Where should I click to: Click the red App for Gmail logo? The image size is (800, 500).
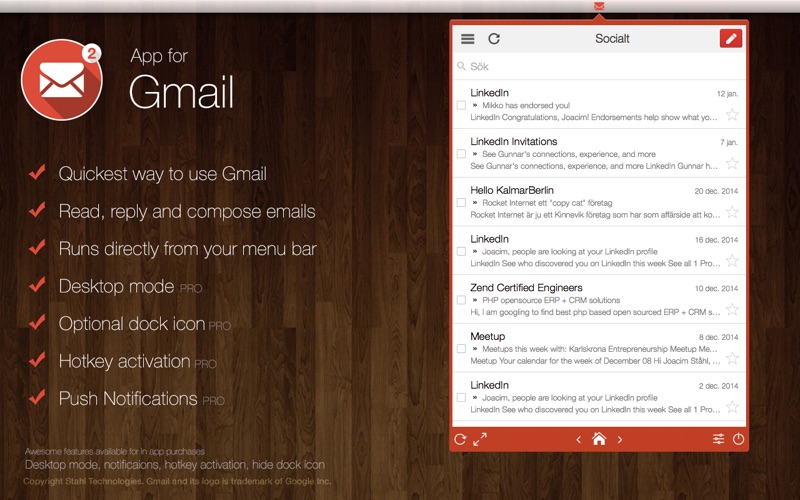(x=62, y=80)
